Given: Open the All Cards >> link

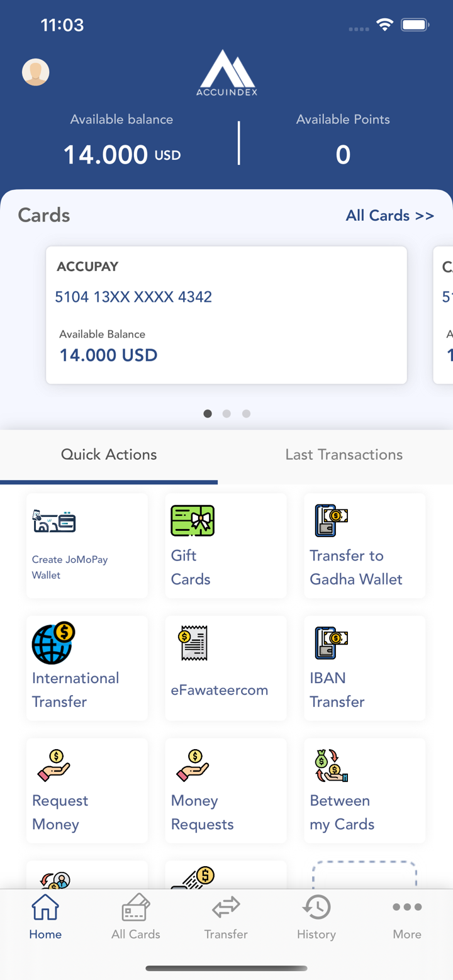Looking at the screenshot, I should 389,216.
